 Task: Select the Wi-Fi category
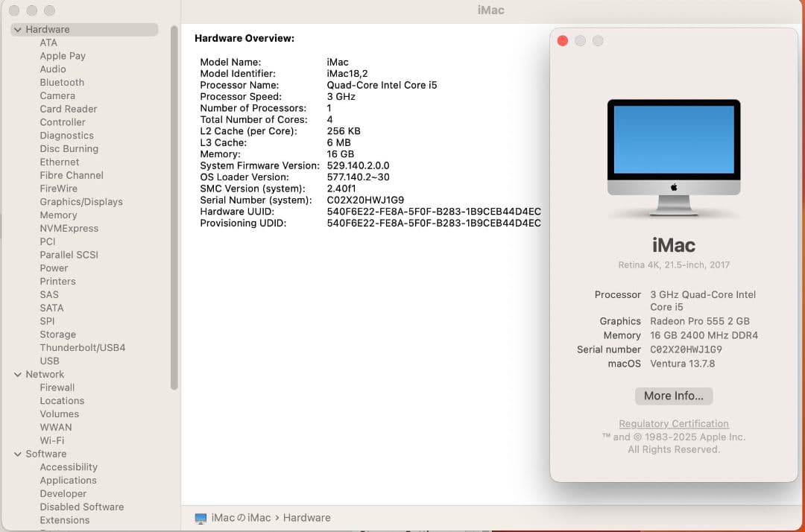pos(52,440)
